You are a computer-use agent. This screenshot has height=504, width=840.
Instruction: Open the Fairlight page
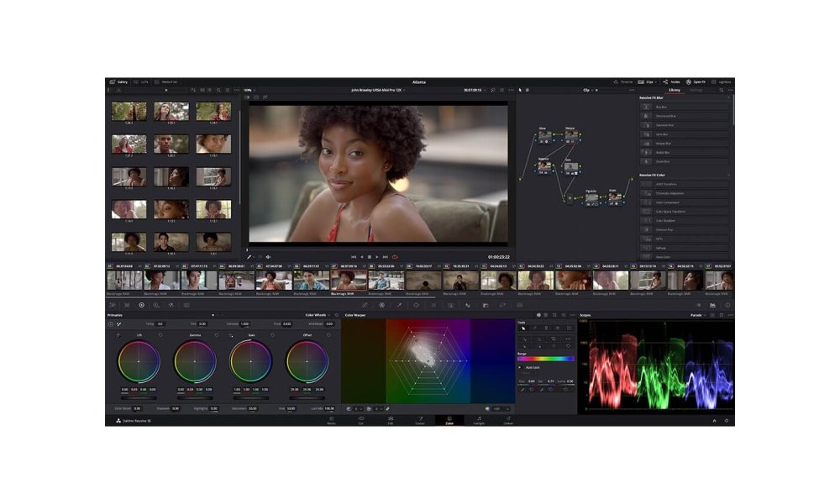tap(479, 420)
